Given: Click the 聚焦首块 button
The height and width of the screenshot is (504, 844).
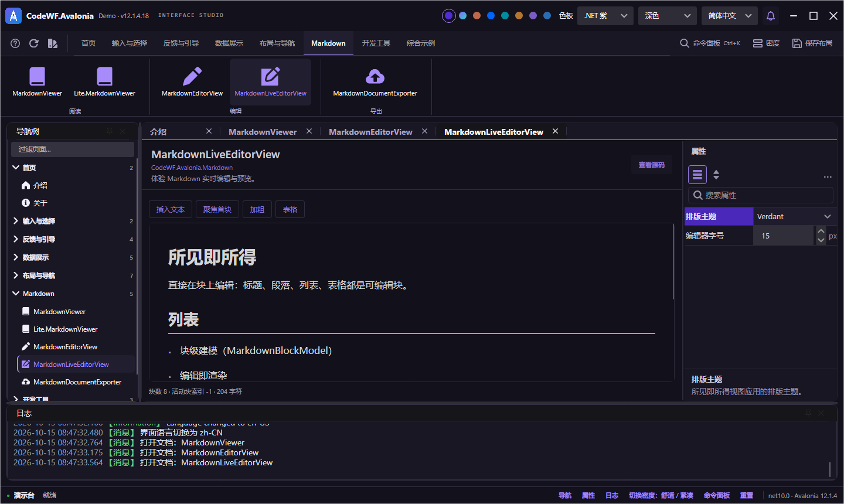Looking at the screenshot, I should 217,209.
